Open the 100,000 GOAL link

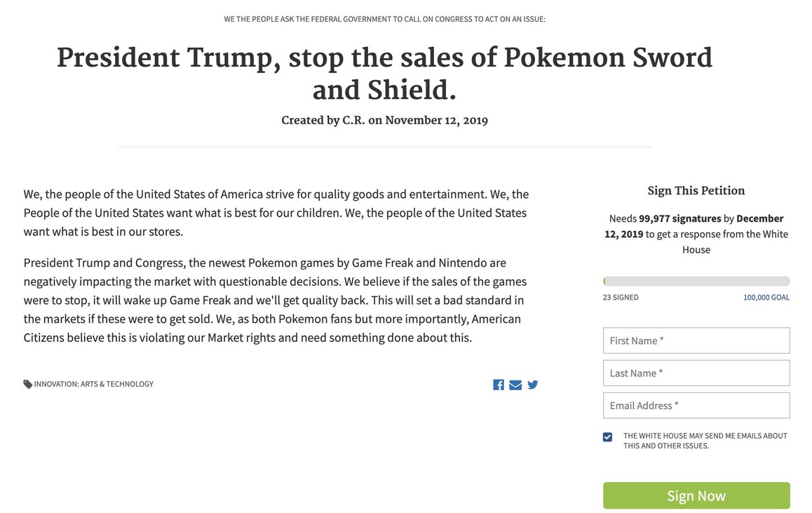(x=766, y=298)
